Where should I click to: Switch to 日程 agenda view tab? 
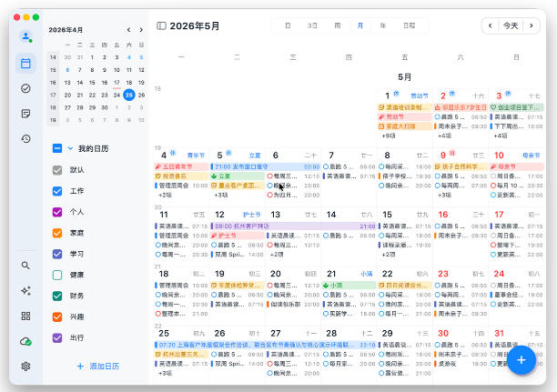click(x=410, y=25)
